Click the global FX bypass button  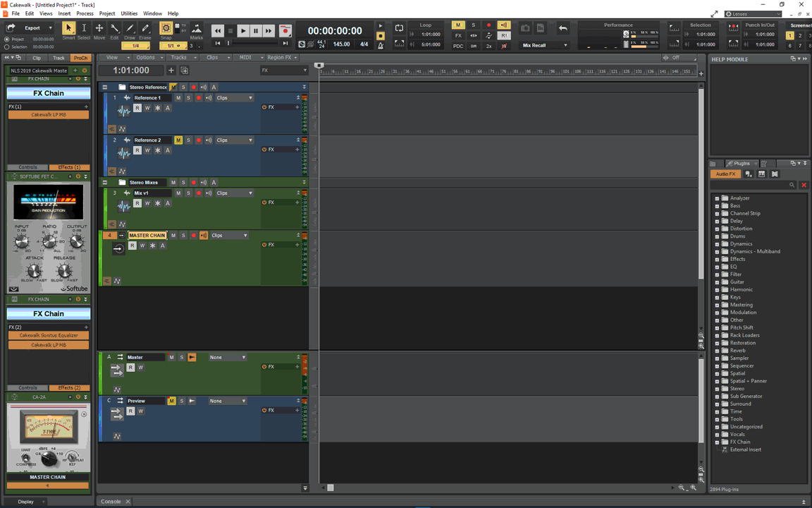pyautogui.click(x=457, y=35)
